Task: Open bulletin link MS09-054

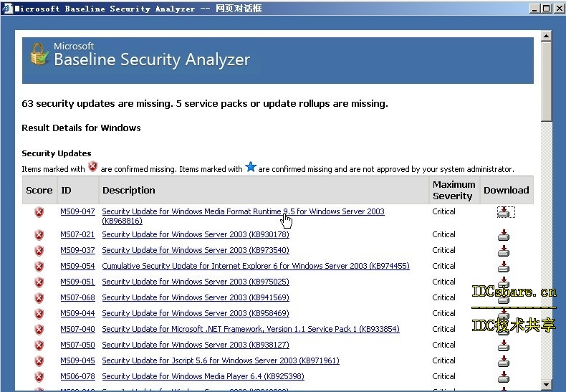Action: tap(77, 266)
